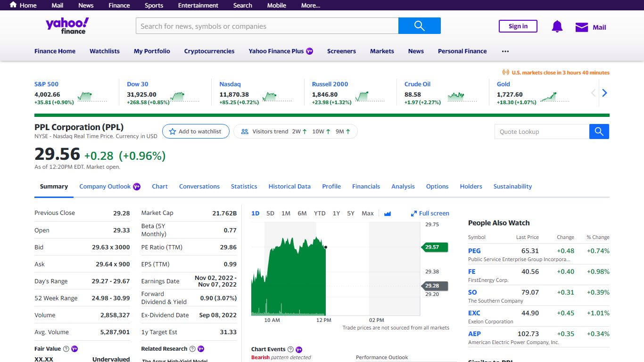Click the Gold mini sparkline chart
This screenshot has width=644, height=362.
(554, 97)
